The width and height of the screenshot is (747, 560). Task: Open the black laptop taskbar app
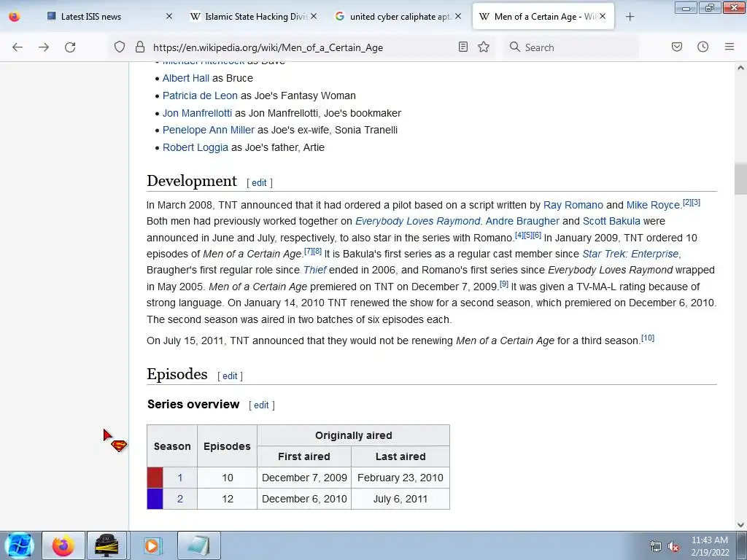[x=107, y=545]
